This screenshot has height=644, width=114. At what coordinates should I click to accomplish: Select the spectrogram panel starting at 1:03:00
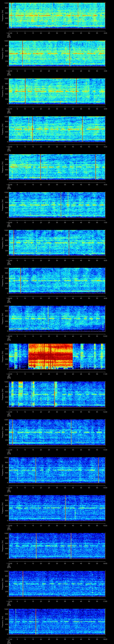57,91
